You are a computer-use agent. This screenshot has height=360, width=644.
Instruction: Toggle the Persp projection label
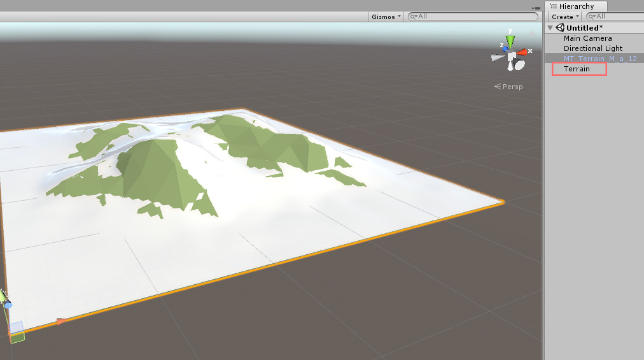coord(508,87)
